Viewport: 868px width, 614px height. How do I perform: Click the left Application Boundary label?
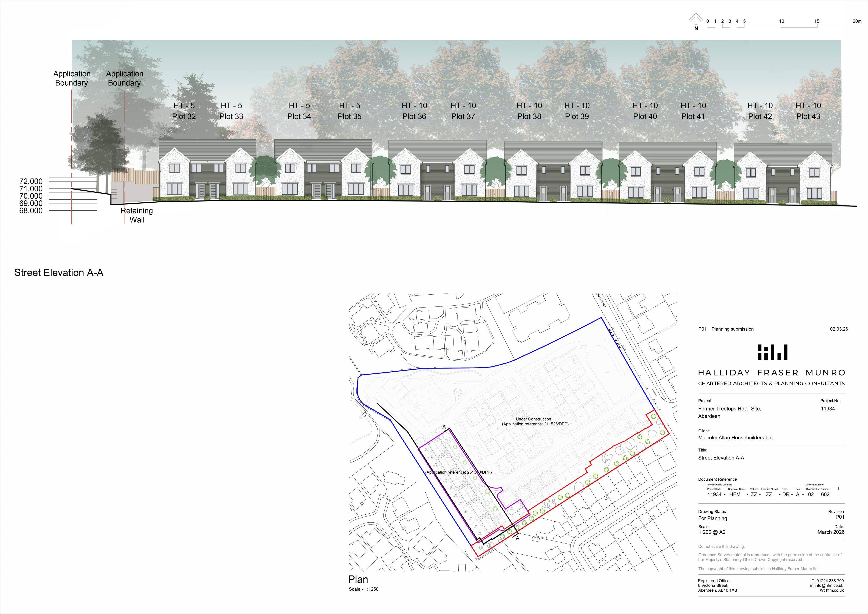pyautogui.click(x=72, y=78)
